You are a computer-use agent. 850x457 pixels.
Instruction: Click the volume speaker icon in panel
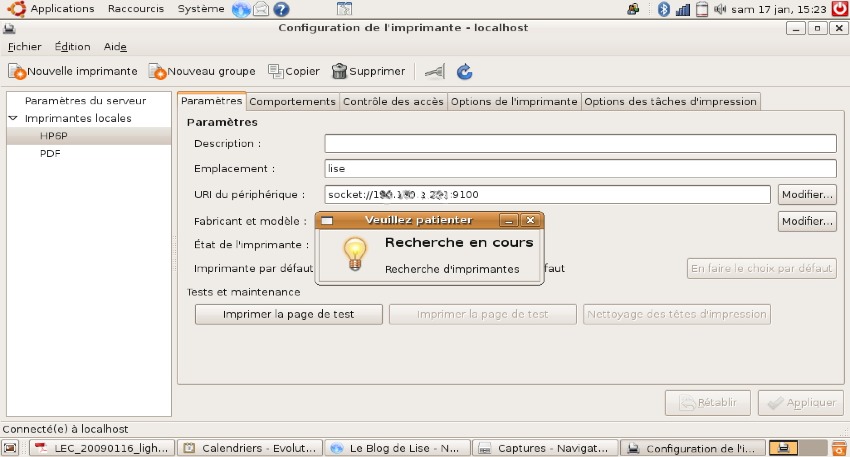click(720, 9)
